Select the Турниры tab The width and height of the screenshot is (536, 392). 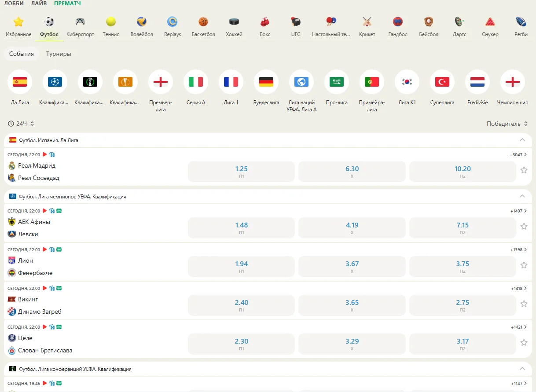click(x=59, y=54)
